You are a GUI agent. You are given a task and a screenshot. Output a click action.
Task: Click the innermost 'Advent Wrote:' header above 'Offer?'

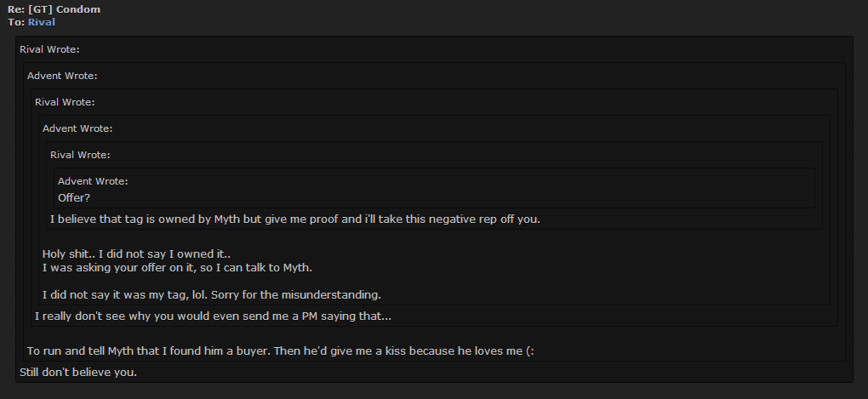click(x=93, y=181)
